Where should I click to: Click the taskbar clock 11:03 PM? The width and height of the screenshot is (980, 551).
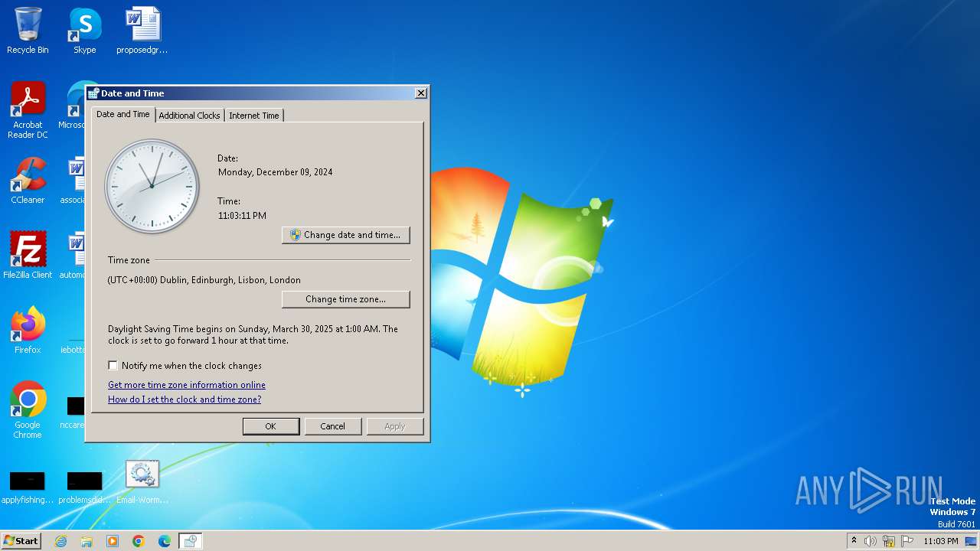point(941,541)
